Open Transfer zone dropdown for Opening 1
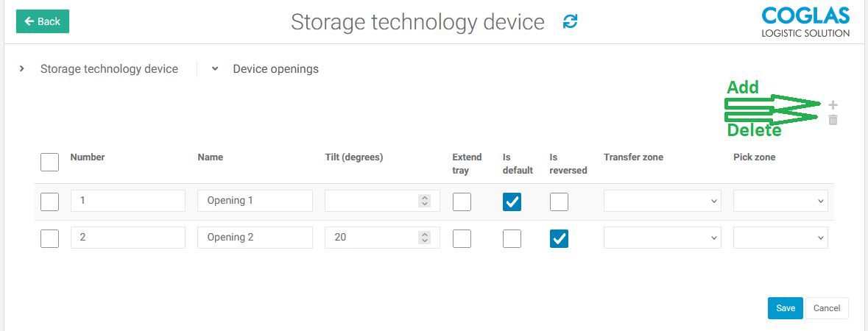868x331 pixels. pyautogui.click(x=662, y=201)
